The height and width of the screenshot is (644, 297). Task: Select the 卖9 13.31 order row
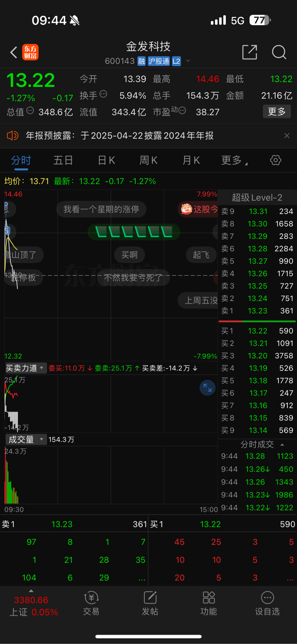point(257,211)
